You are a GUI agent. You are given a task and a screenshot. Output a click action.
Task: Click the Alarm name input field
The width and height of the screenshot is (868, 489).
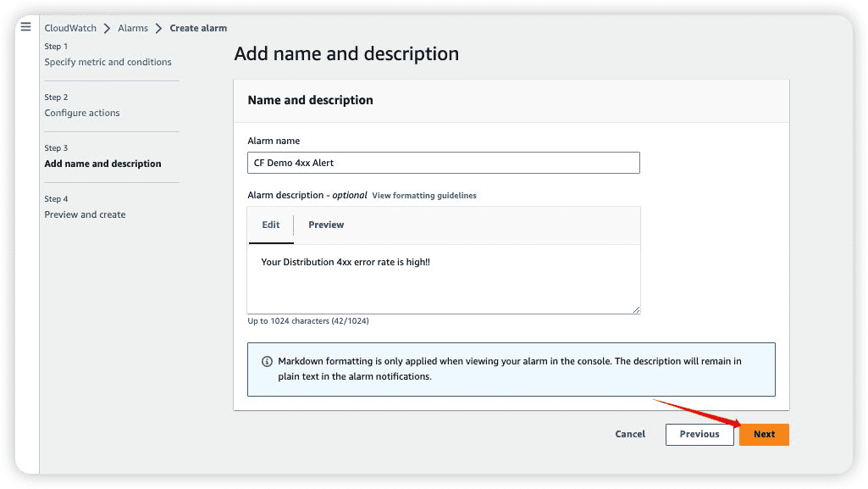[x=444, y=163]
